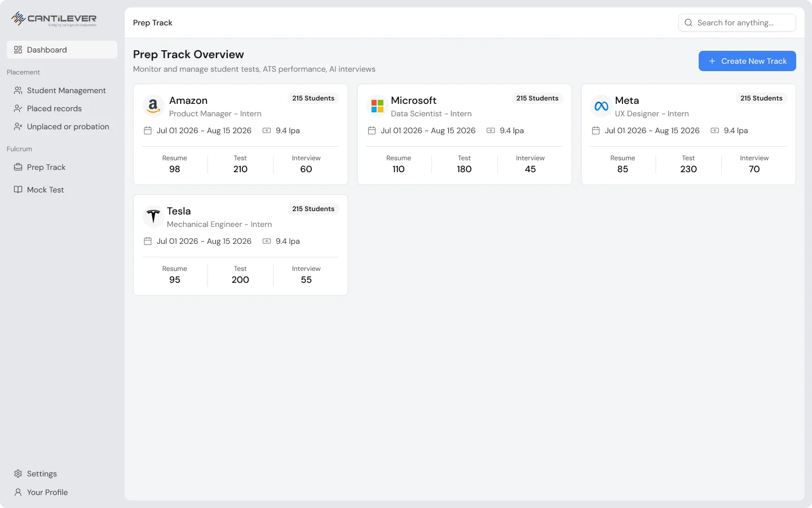Click the 215 Students badge on Meta
This screenshot has width=812, height=508.
[761, 98]
